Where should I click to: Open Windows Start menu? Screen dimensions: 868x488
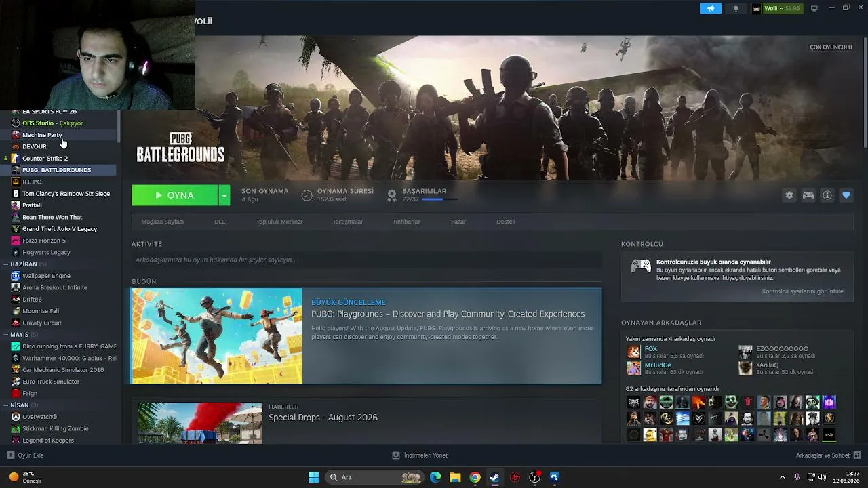(314, 477)
